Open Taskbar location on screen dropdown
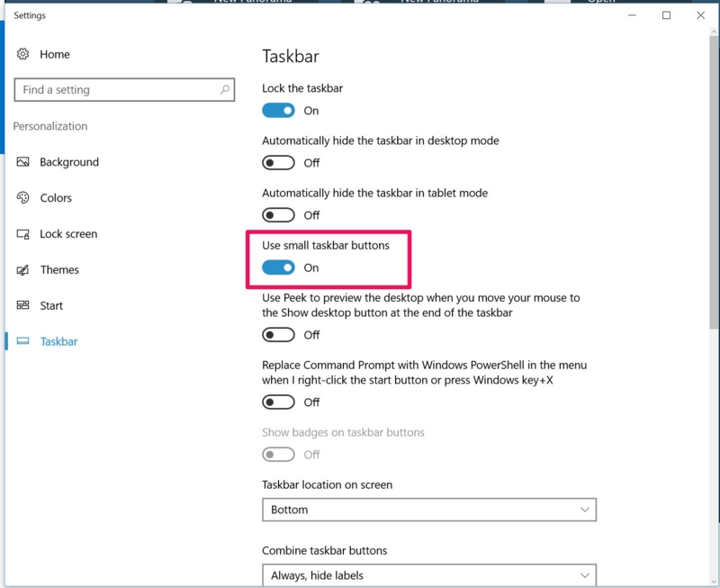The width and height of the screenshot is (720, 588). 429,510
